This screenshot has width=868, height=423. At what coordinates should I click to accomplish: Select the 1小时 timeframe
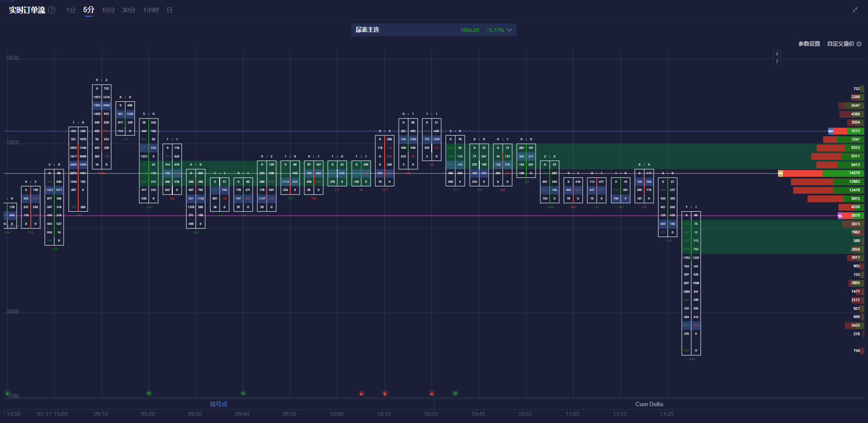[x=151, y=10]
